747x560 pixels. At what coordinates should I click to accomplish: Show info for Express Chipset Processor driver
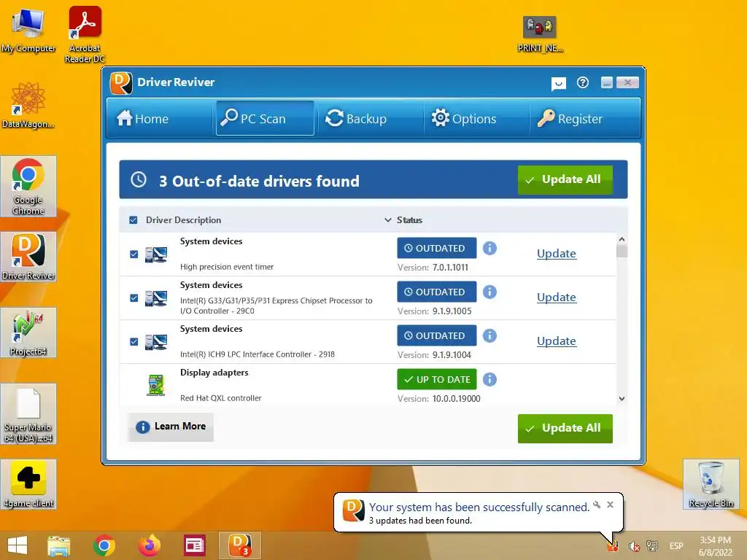(x=489, y=292)
